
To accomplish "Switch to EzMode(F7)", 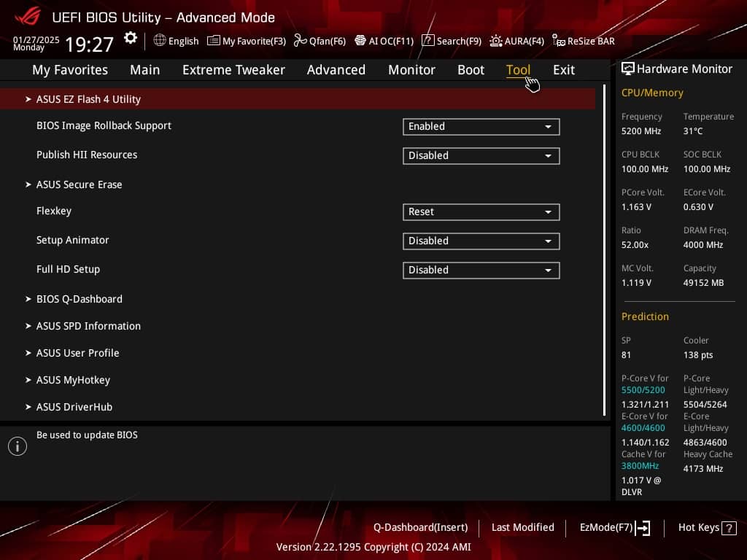I will [615, 528].
